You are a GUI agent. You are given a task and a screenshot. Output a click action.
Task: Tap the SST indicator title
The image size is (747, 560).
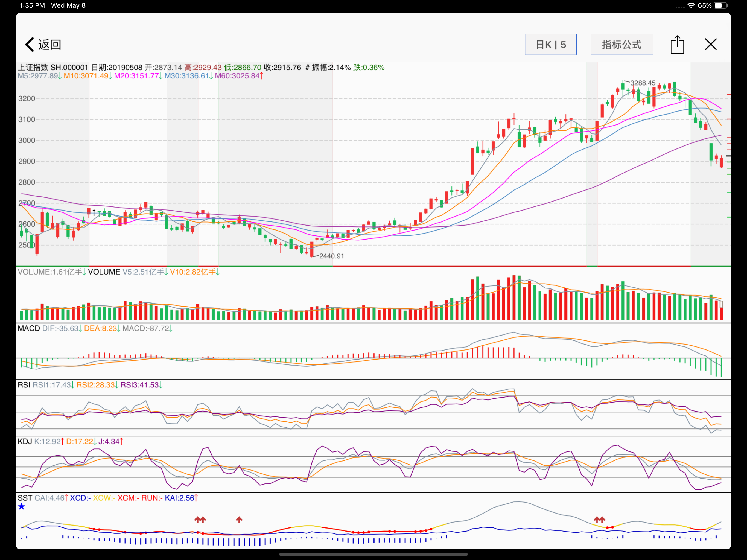pyautogui.click(x=25, y=498)
